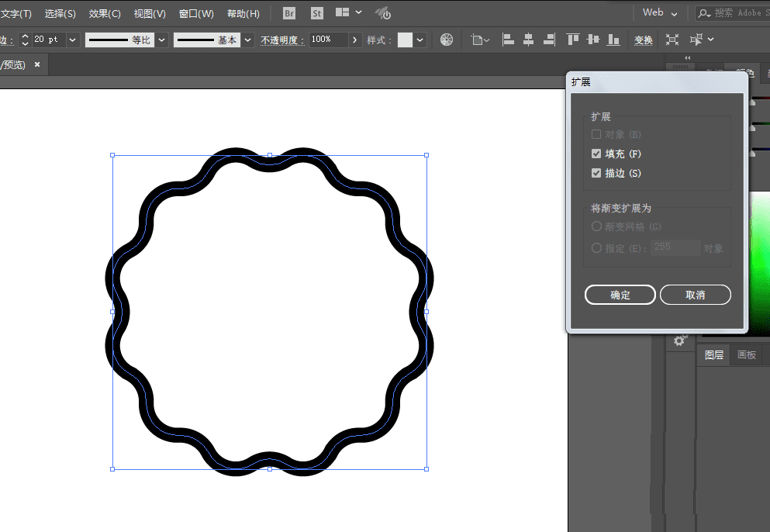770x532 pixels.
Task: Click the vertical align bottom icon
Action: 613,40
